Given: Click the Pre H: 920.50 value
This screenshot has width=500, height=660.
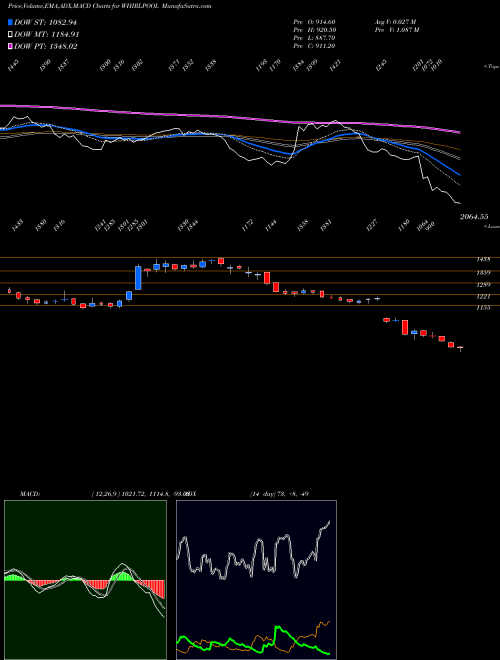Looking at the screenshot, I should click(x=314, y=30).
